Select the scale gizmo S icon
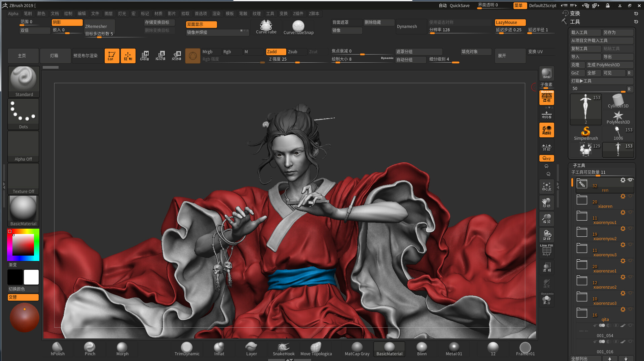Viewport: 644px width, 361px height. coord(160,56)
